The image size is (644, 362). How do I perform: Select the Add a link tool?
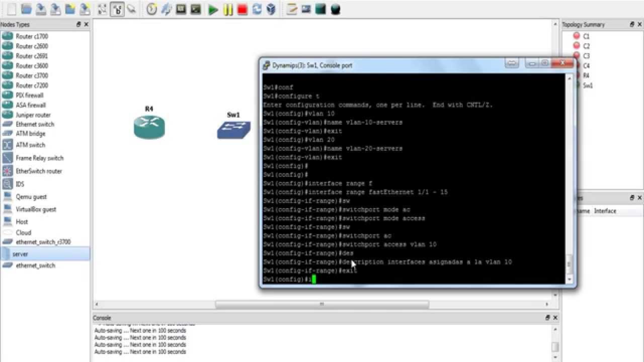coord(132,9)
